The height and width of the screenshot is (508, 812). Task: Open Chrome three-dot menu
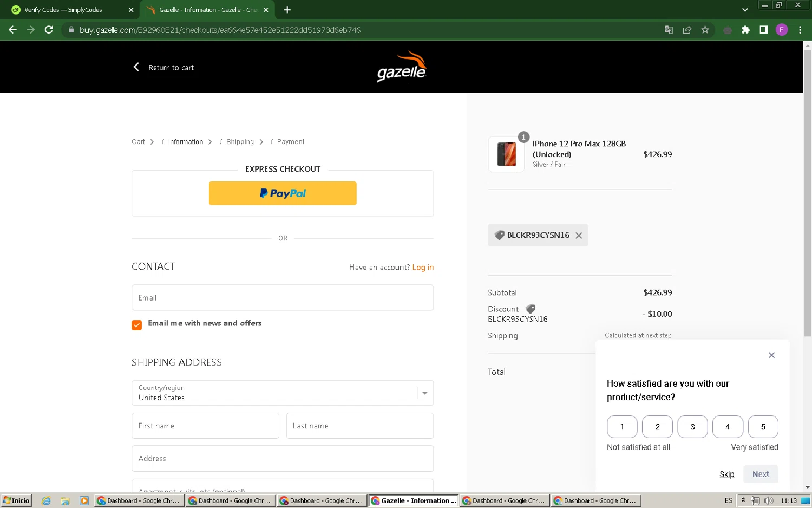(x=800, y=30)
